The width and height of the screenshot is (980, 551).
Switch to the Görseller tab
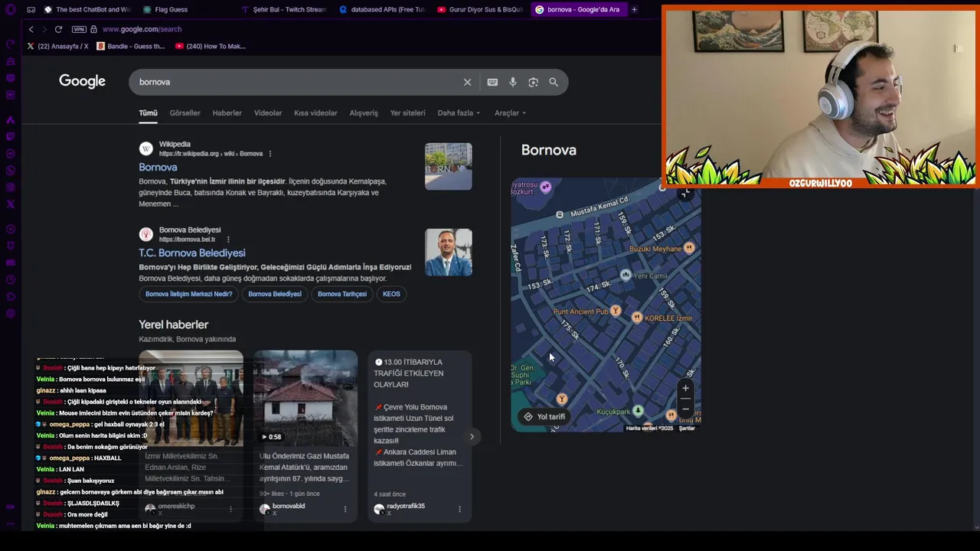click(185, 113)
